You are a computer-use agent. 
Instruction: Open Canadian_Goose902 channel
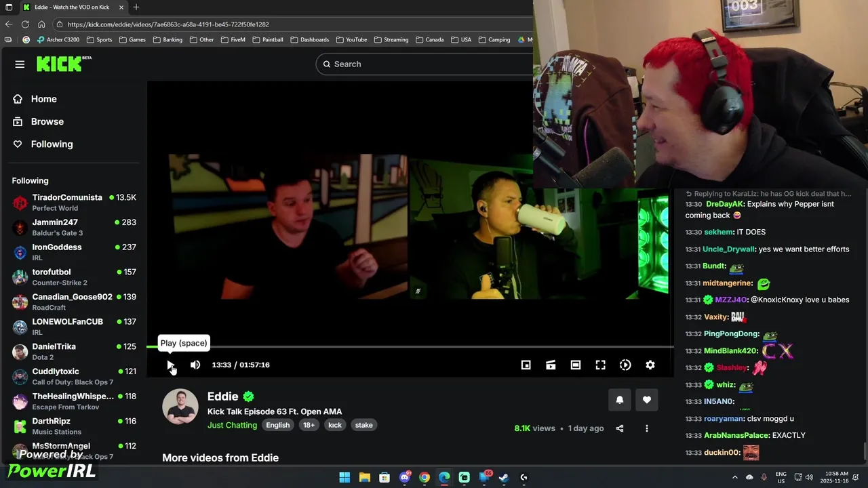tap(74, 302)
